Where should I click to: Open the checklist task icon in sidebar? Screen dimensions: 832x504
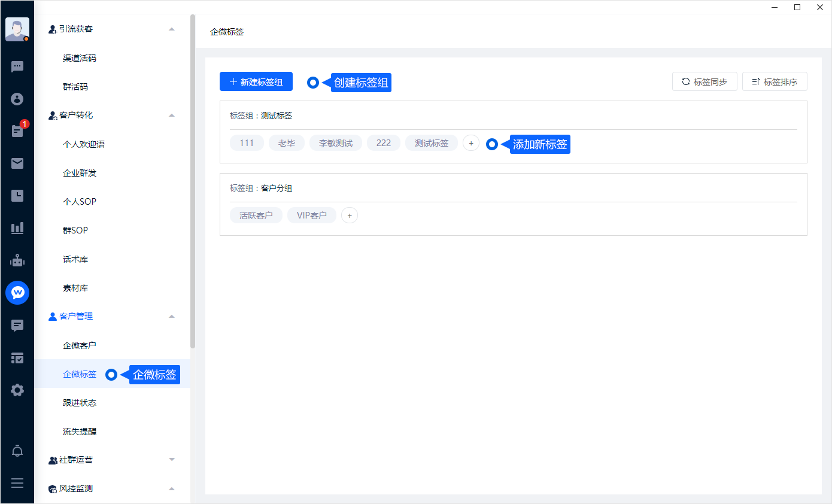[x=17, y=358]
